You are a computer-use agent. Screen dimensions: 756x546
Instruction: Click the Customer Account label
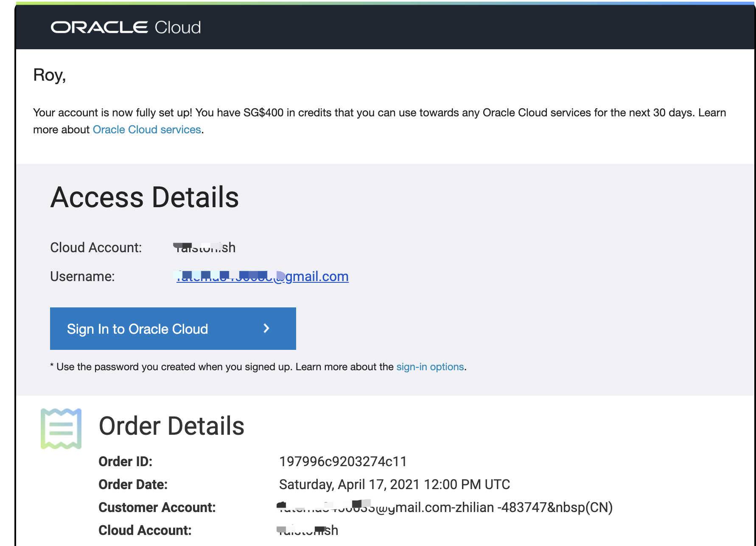tap(157, 507)
